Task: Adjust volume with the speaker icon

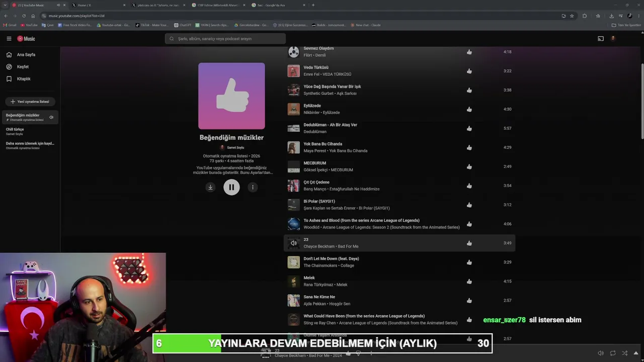Action: click(601, 353)
